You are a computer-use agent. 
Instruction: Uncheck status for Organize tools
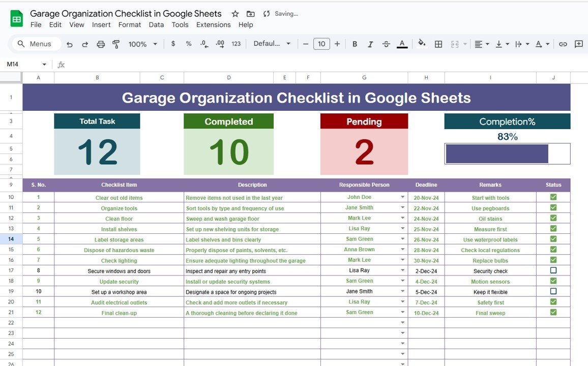(553, 207)
